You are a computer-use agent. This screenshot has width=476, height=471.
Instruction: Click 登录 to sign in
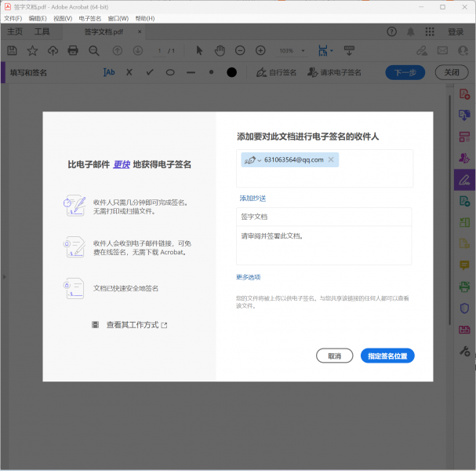tap(456, 31)
